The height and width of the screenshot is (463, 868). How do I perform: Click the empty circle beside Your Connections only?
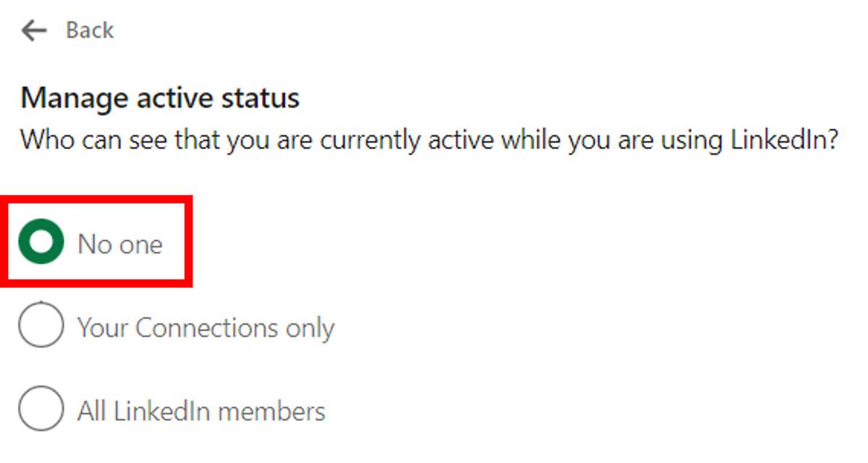point(41,327)
